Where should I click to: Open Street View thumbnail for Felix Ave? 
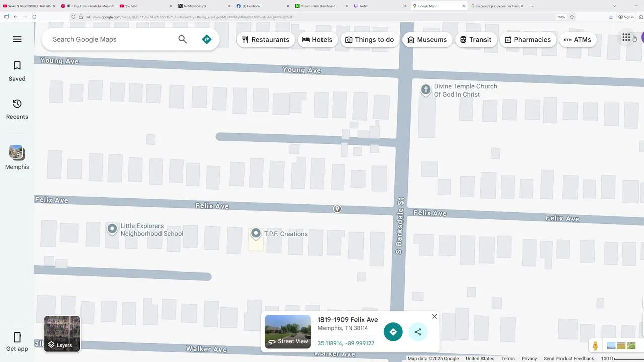(288, 331)
